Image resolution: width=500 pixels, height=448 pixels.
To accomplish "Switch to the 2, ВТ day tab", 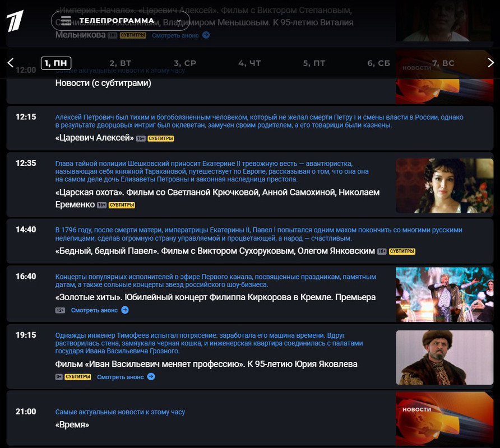I will pos(120,63).
